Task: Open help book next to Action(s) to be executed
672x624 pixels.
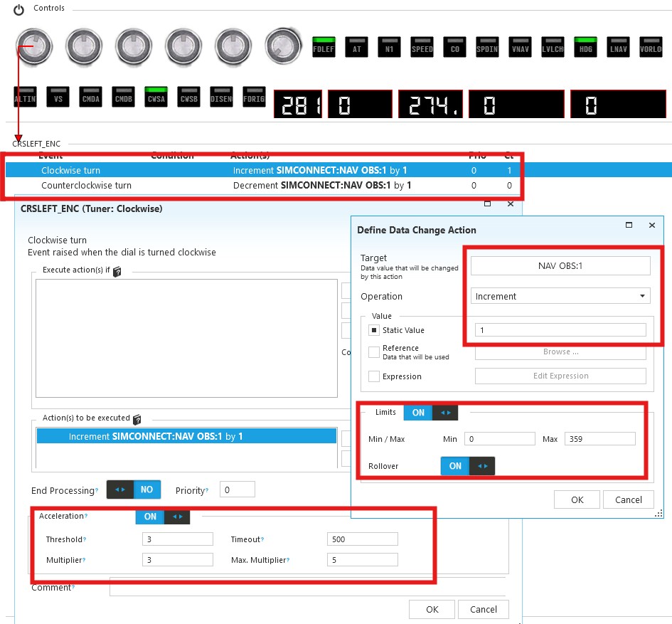Action: coord(137,420)
